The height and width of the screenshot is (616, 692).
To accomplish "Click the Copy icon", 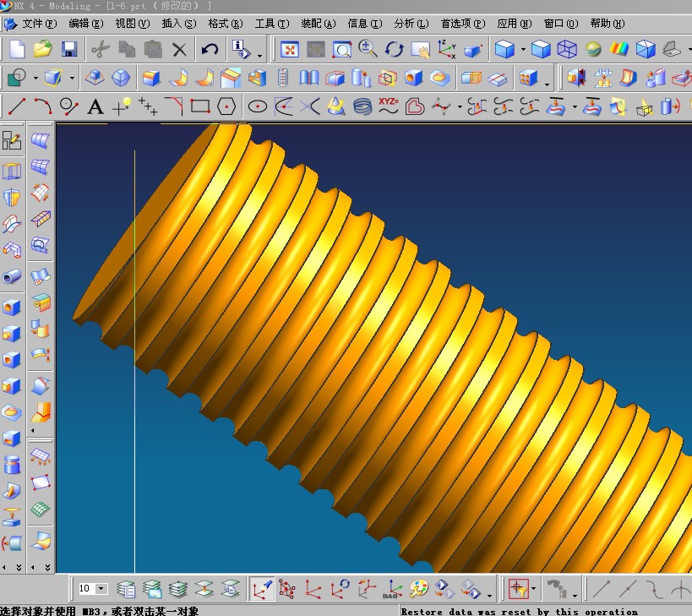I will (x=127, y=49).
